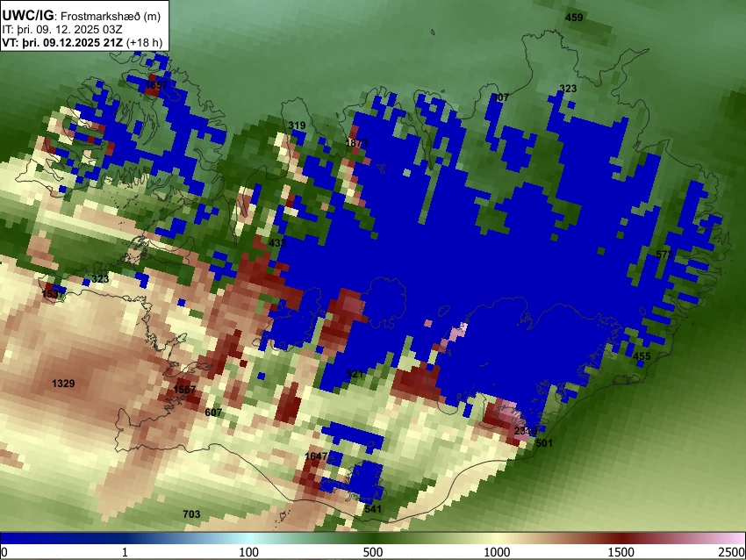Viewport: 746px width, 560px height.
Task: Click the 500 tick on the color scale
Action: click(x=373, y=552)
